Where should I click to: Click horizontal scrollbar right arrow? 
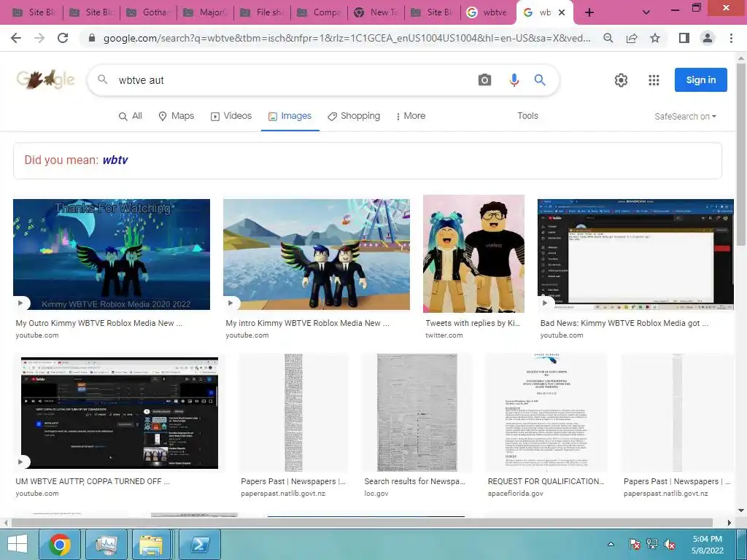tap(729, 522)
